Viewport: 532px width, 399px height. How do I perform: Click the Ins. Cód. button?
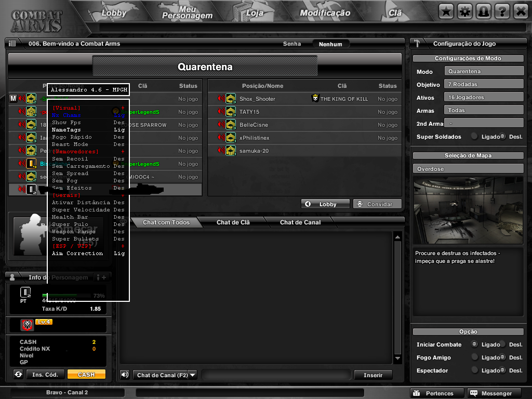coord(45,375)
